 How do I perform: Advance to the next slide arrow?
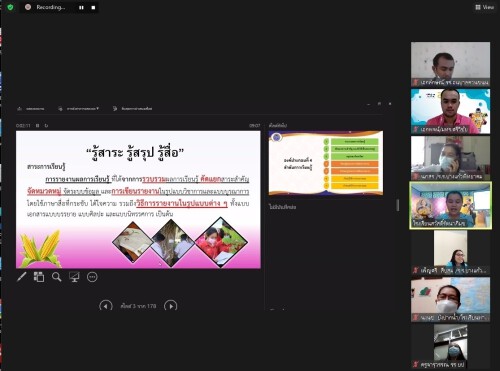(171, 306)
